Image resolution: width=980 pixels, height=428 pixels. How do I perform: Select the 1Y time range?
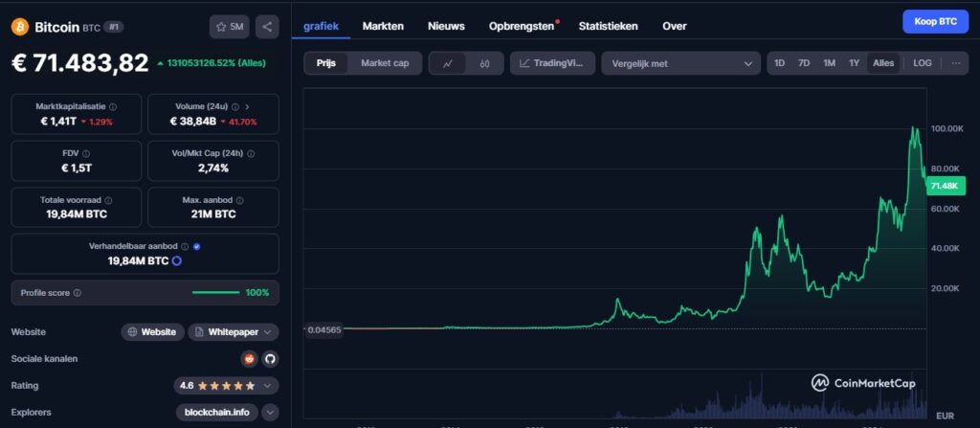click(855, 63)
